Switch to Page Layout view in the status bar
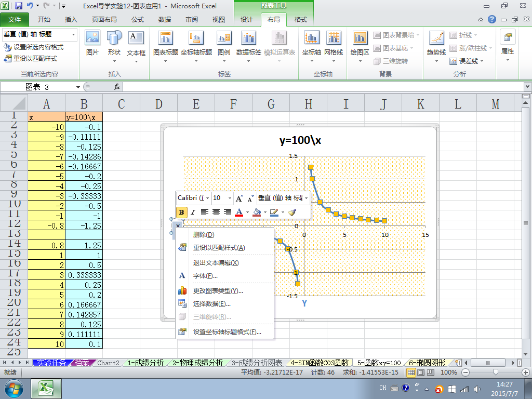 [421, 373]
